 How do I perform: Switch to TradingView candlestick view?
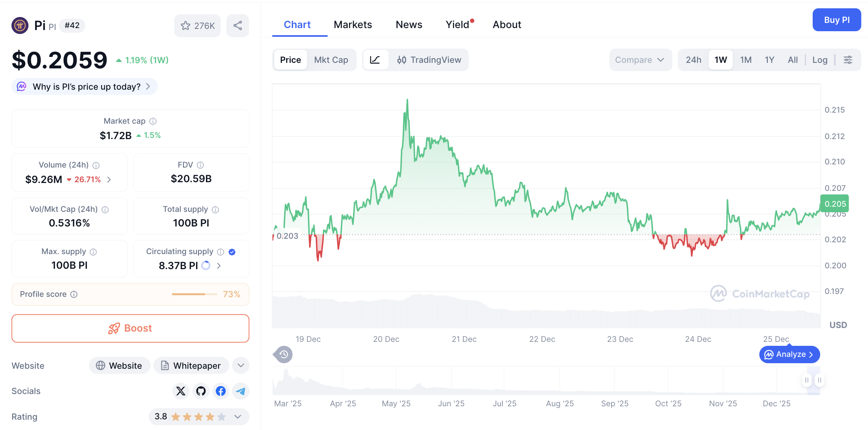coord(430,60)
